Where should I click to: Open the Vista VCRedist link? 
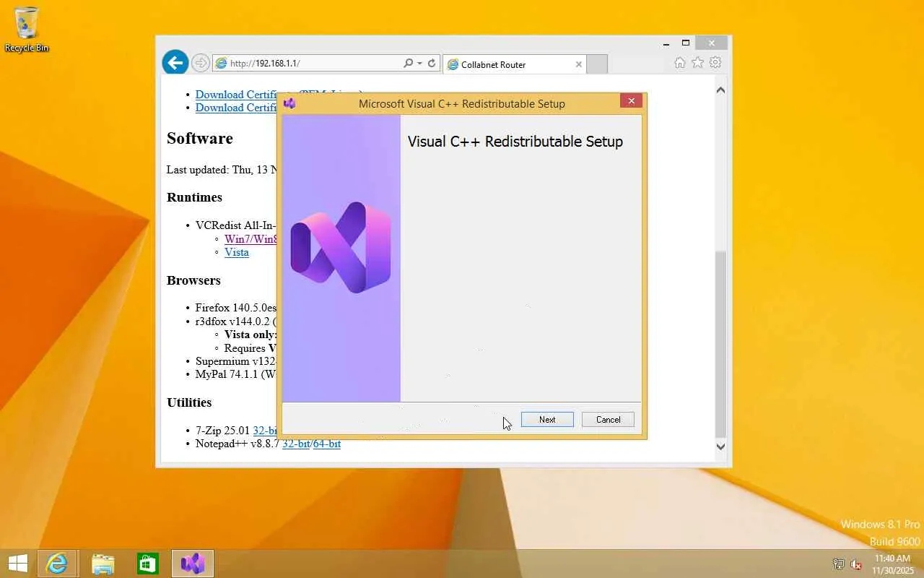tap(237, 252)
